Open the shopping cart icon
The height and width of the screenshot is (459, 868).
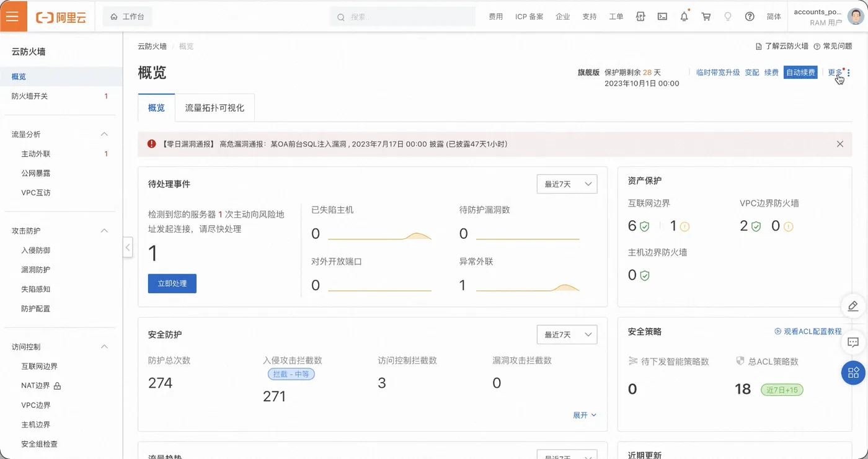pos(706,17)
